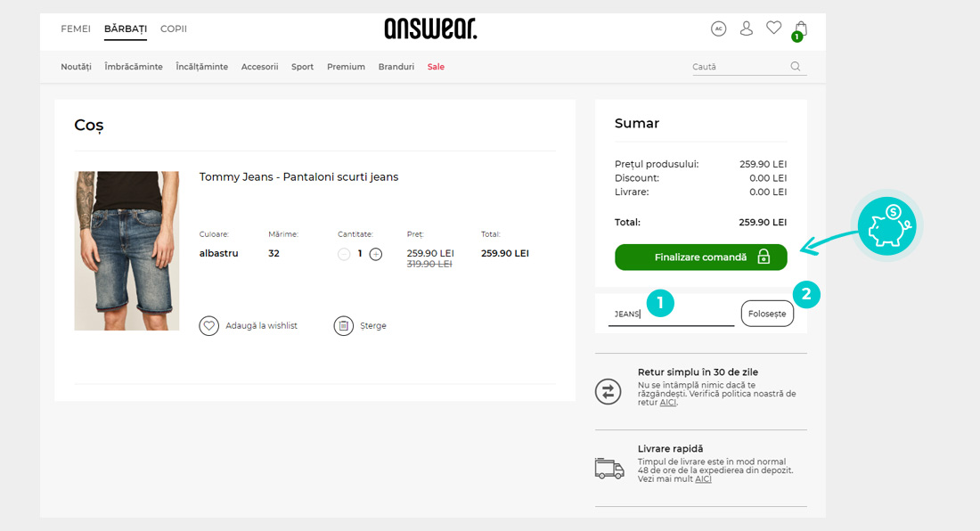Image resolution: width=980 pixels, height=531 pixels.
Task: Open the Sale menu
Action: pyautogui.click(x=437, y=67)
